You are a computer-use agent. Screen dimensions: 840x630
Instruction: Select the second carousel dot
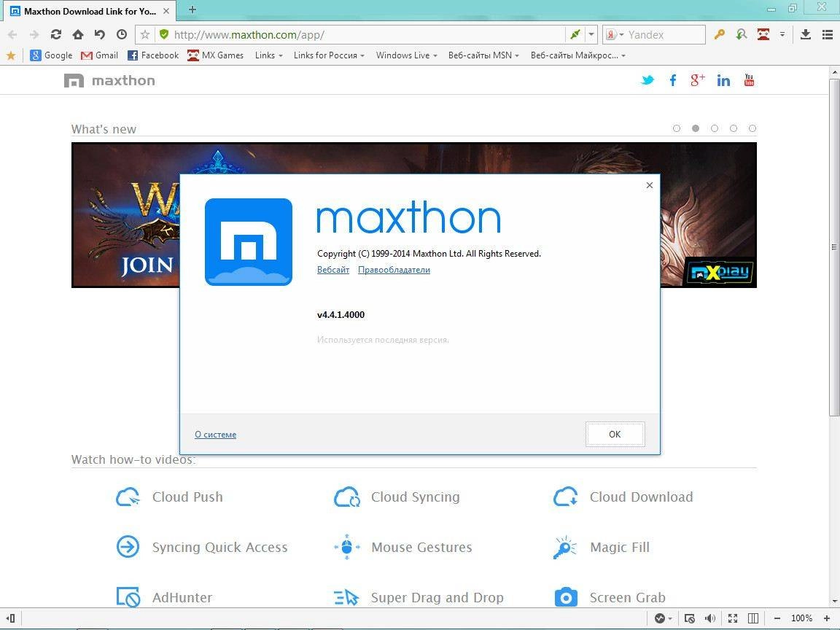(x=696, y=128)
